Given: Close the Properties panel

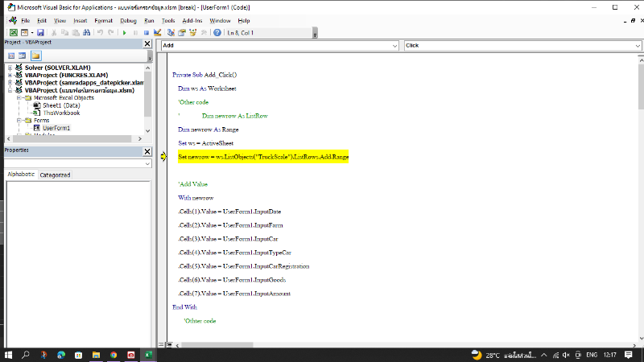Looking at the screenshot, I should click(x=147, y=151).
